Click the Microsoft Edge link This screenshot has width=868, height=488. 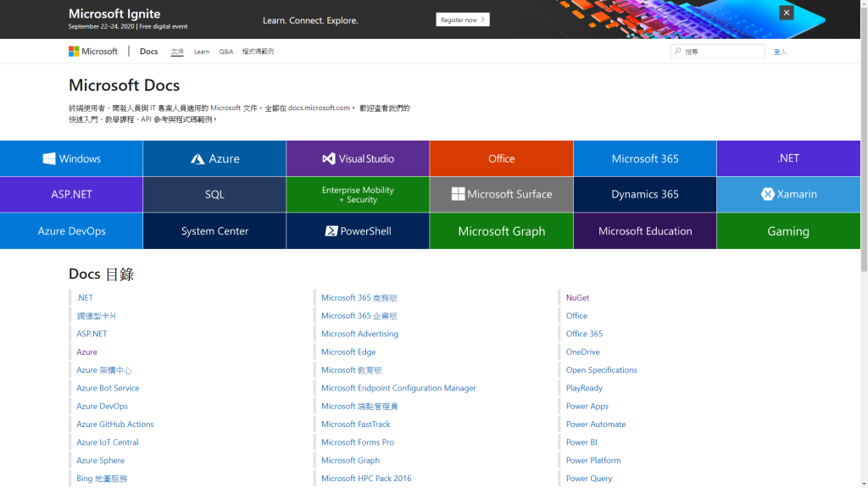[348, 352]
